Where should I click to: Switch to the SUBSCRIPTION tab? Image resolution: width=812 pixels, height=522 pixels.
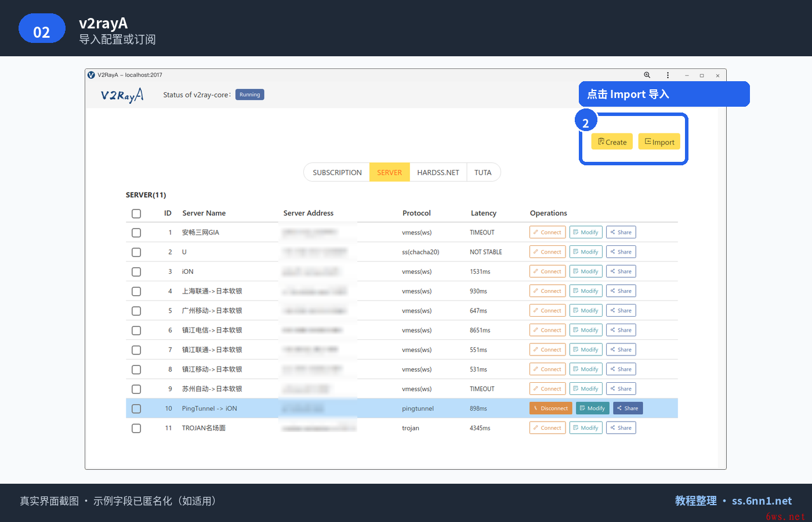point(337,172)
